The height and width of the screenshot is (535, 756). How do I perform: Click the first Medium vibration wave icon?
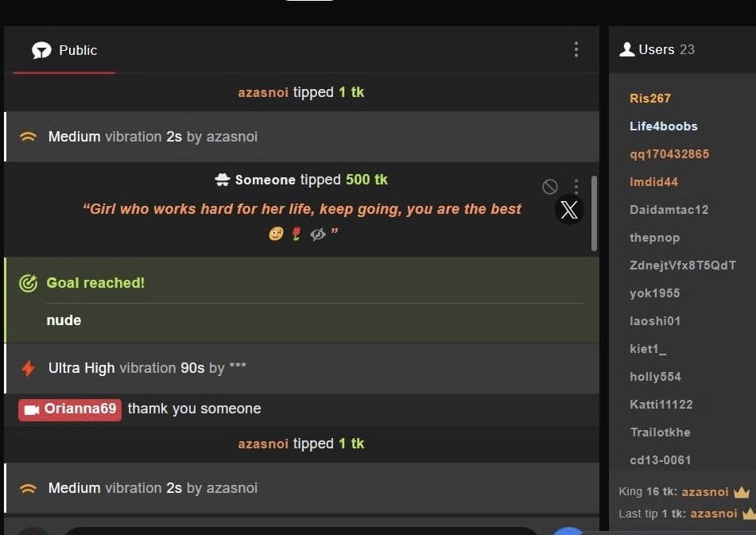(28, 137)
